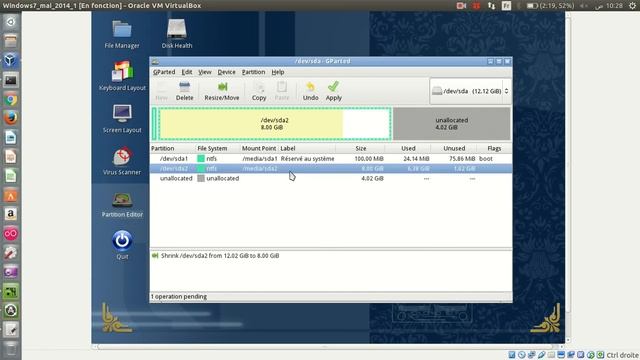Open Chrome from the Ubuntu launcher

[11, 99]
